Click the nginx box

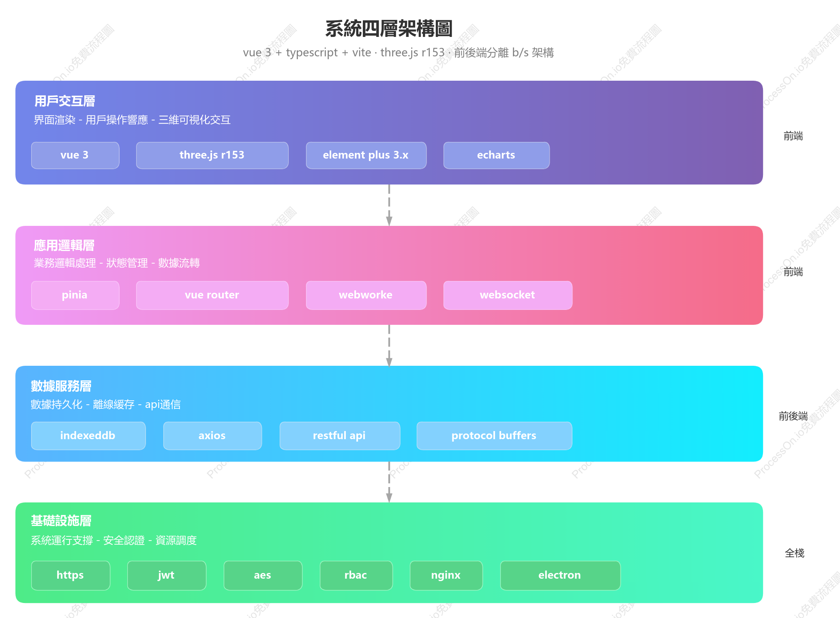(446, 575)
